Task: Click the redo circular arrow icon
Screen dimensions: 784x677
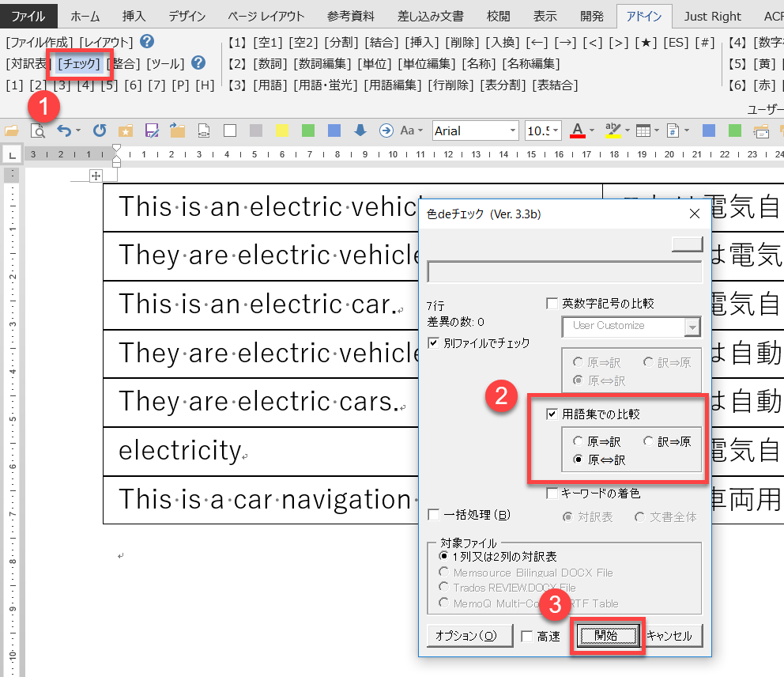Action: point(100,130)
